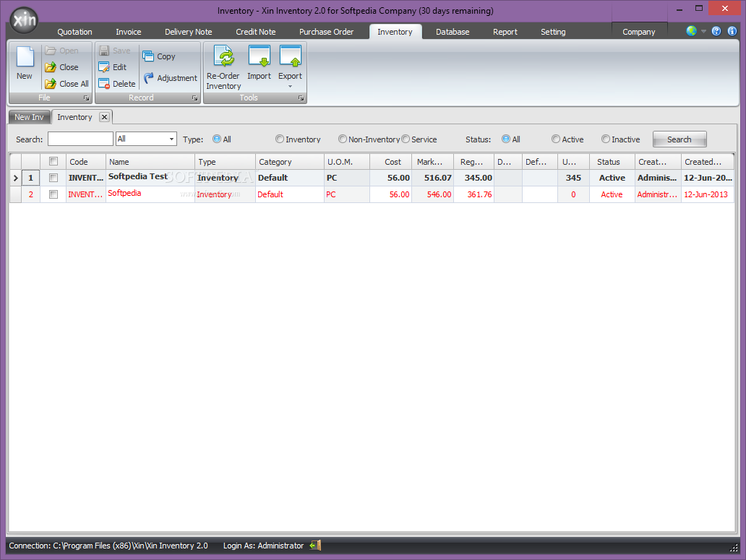Open the Setting ribbon tab
This screenshot has height=560, width=746.
pyautogui.click(x=553, y=32)
